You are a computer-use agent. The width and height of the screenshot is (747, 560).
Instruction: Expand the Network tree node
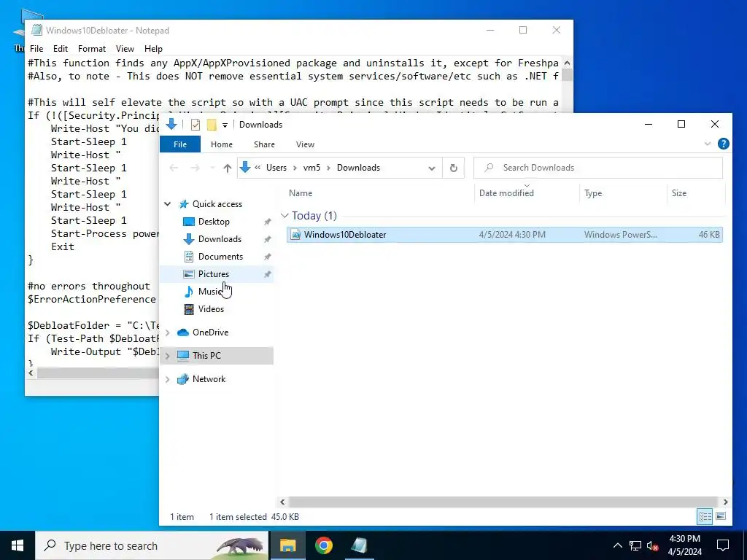coord(167,379)
